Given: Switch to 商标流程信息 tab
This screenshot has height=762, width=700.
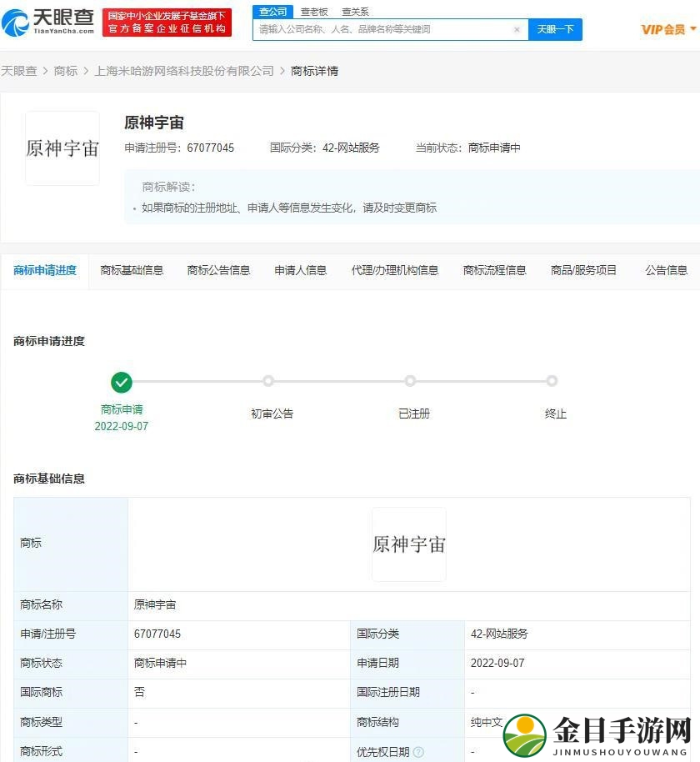Looking at the screenshot, I should 494,271.
